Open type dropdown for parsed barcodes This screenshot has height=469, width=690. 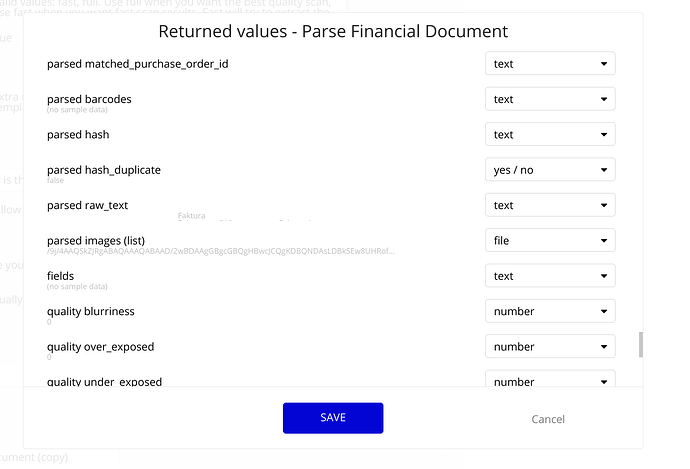550,99
